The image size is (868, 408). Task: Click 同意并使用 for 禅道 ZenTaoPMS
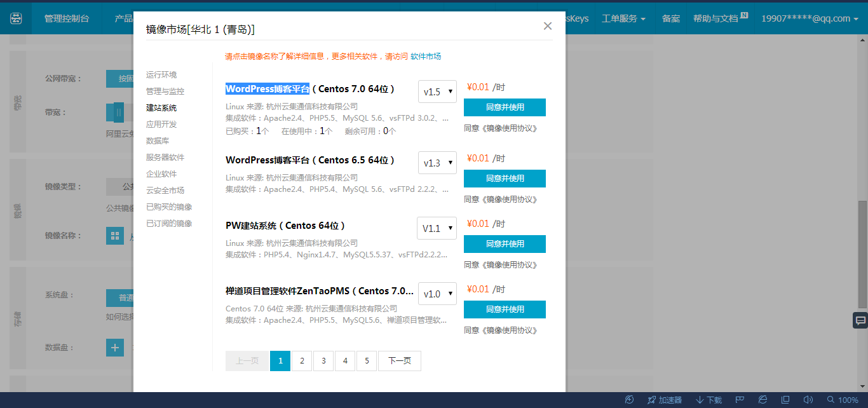tap(505, 309)
